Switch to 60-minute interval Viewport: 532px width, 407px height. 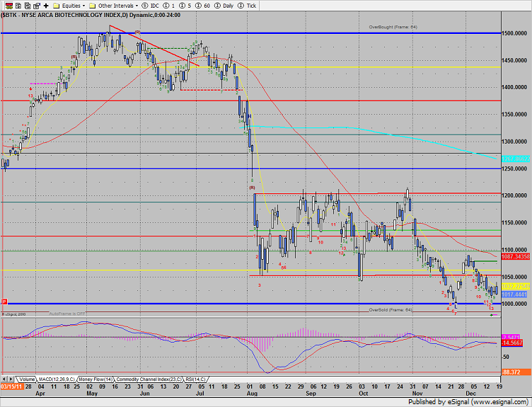[202, 6]
